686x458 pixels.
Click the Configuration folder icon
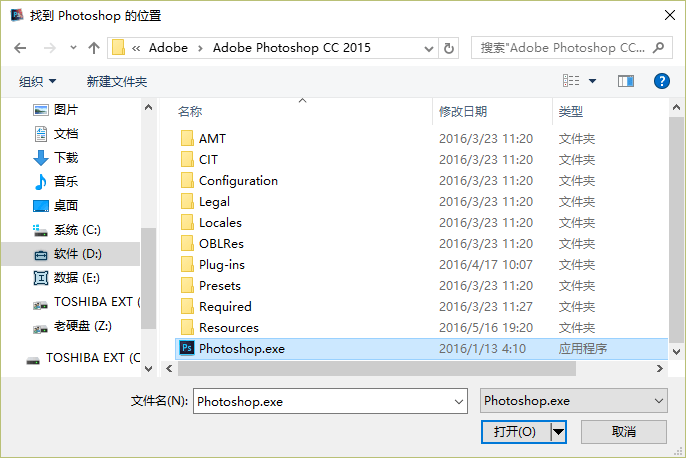187,180
